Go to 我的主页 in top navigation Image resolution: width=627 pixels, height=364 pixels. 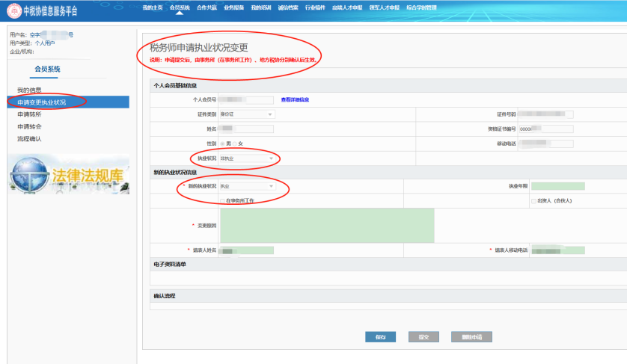point(153,7)
